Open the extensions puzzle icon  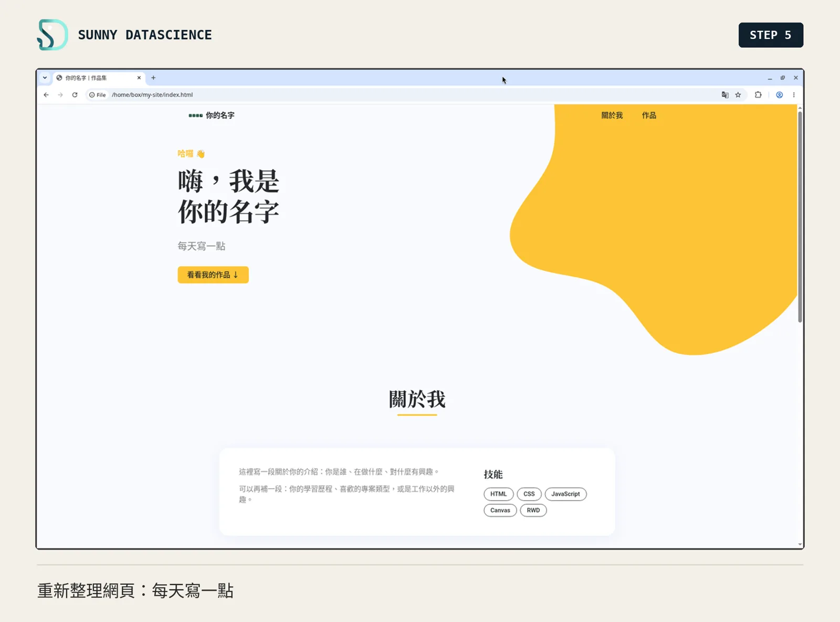[758, 95]
